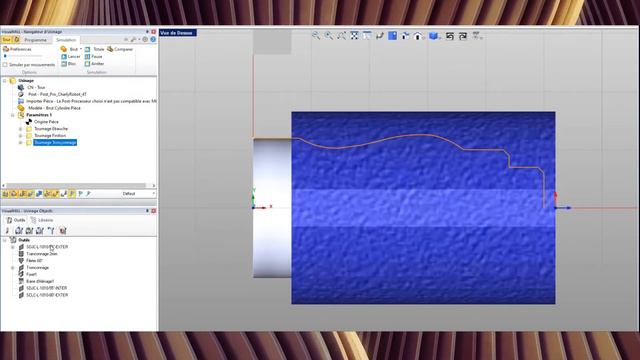This screenshot has width=640, height=360.
Task: Expand the Tournage Tronçonnage folder
Action: point(20,142)
